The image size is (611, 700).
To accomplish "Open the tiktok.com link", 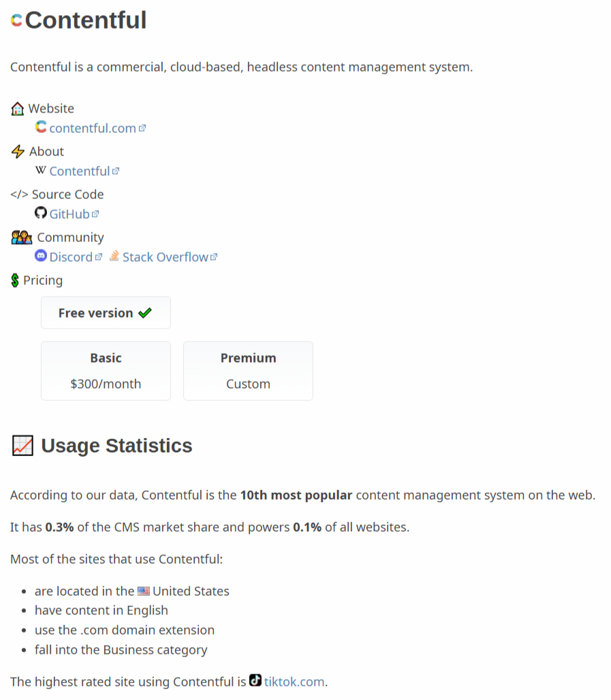I will [x=294, y=681].
